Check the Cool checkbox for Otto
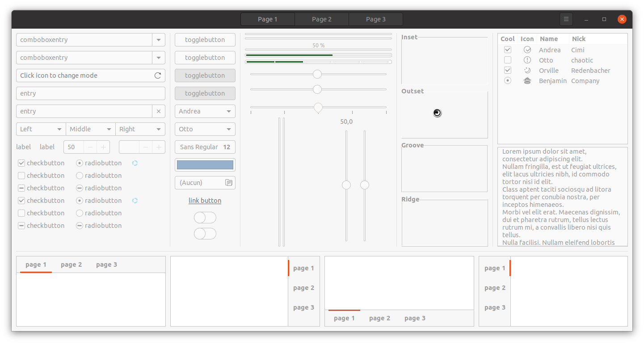 (x=508, y=60)
